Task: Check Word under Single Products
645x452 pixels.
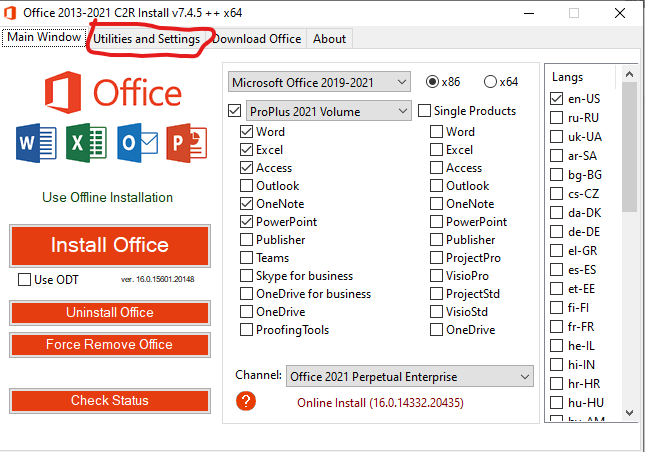Action: (x=436, y=132)
